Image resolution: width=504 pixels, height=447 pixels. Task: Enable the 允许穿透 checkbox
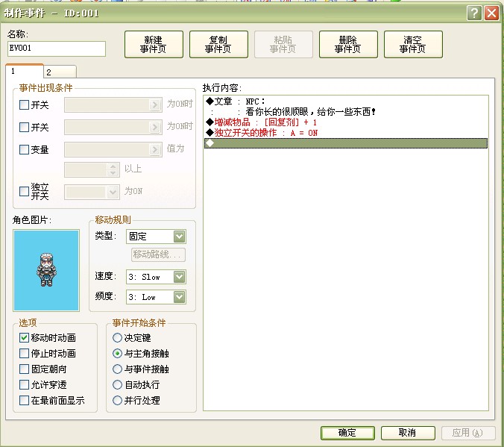coord(24,384)
